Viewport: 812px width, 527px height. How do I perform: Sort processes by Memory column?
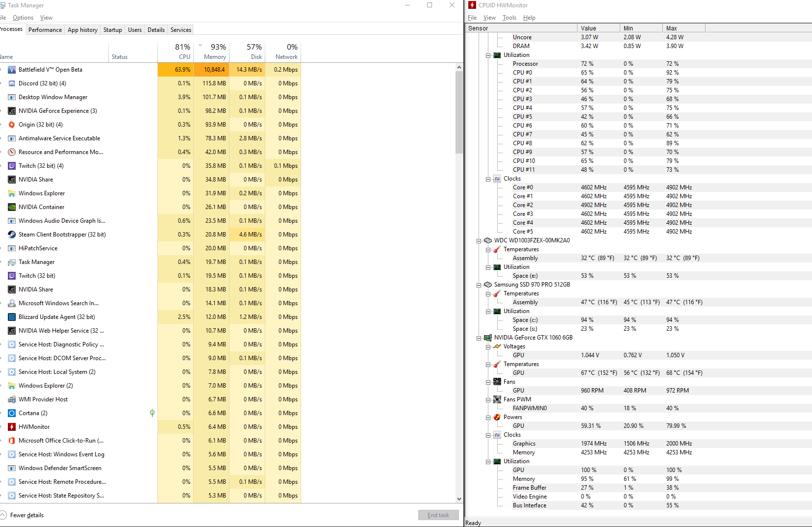[211, 52]
